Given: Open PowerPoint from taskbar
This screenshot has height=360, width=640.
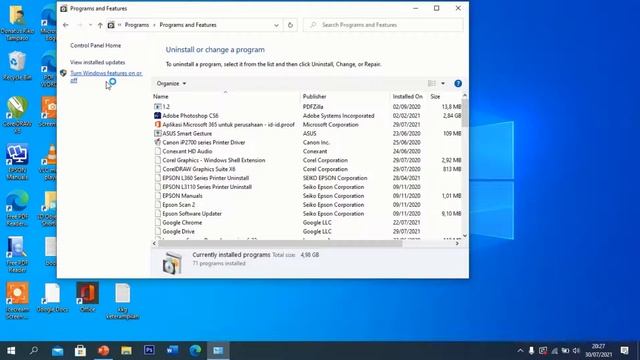Looking at the screenshot, I should point(103,350).
